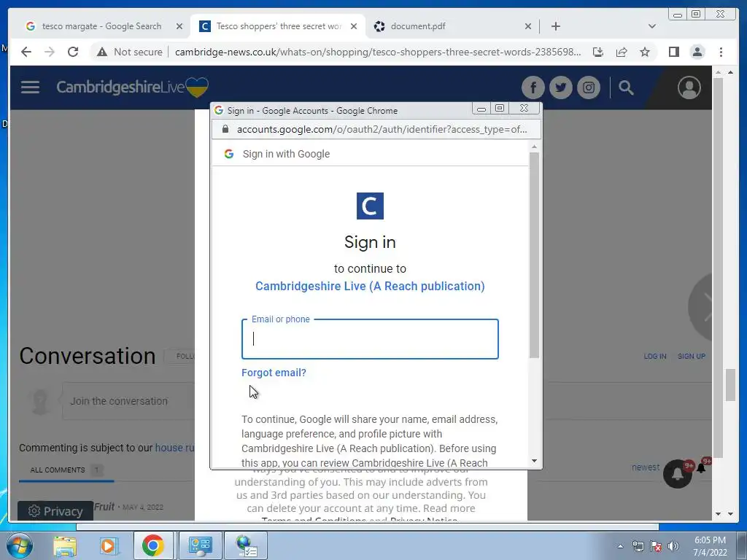The height and width of the screenshot is (560, 747).
Task: Open File Explorer from taskbar
Action: pyautogui.click(x=65, y=545)
